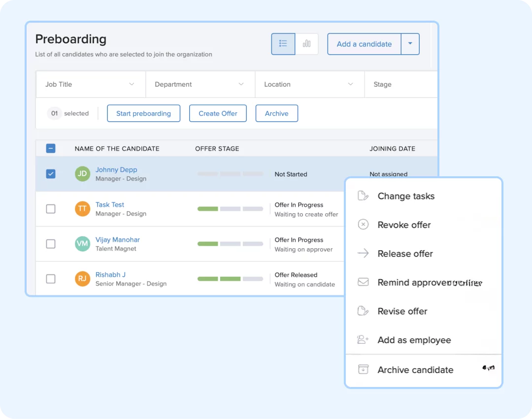Click the Release offer arrow icon
The width and height of the screenshot is (532, 419).
click(363, 253)
